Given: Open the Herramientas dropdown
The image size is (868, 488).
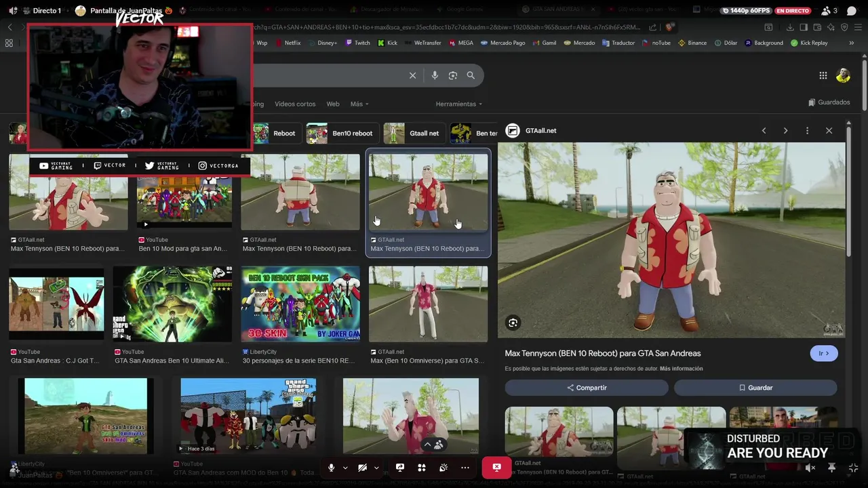Looking at the screenshot, I should [x=459, y=104].
